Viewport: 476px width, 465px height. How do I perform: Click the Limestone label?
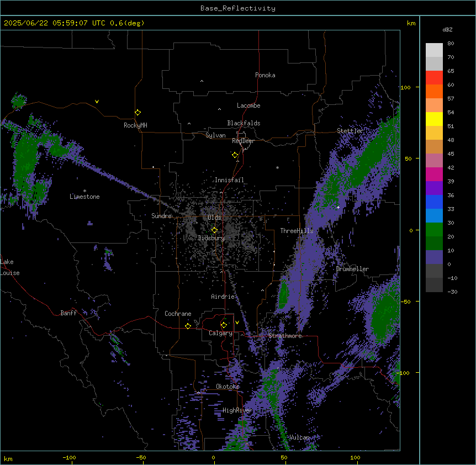(84, 197)
